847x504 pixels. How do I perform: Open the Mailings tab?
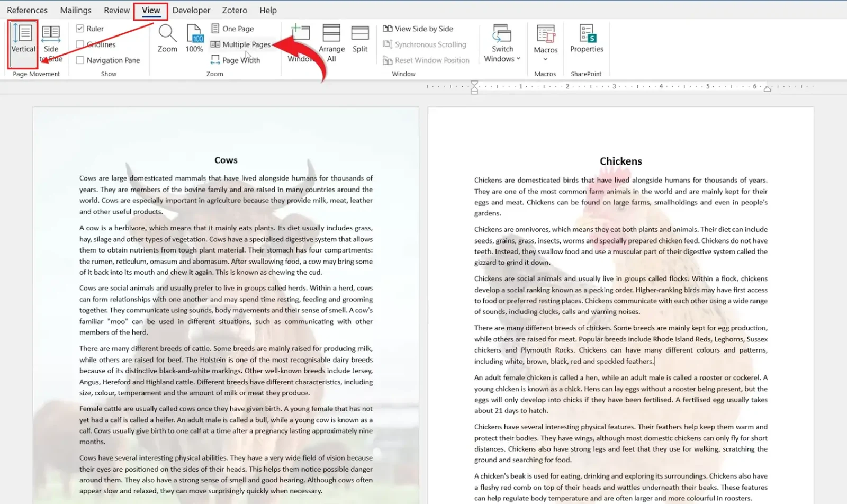point(76,10)
